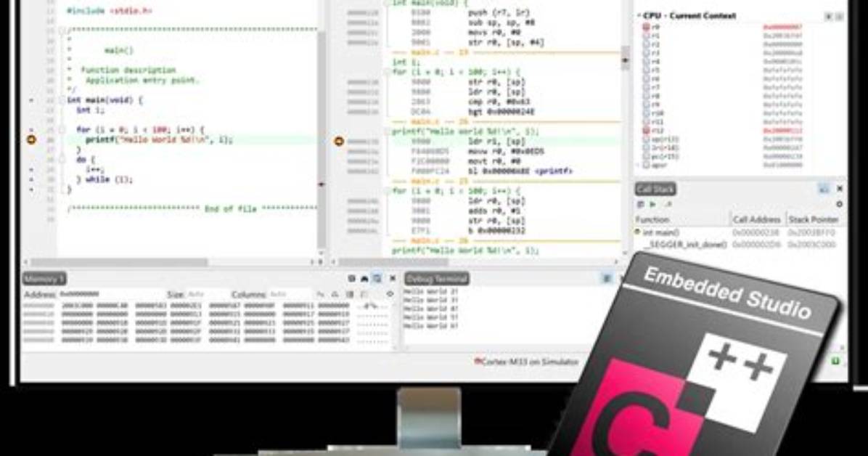868x456 pixels.
Task: Click the while (1) line in source
Action: [105, 179]
